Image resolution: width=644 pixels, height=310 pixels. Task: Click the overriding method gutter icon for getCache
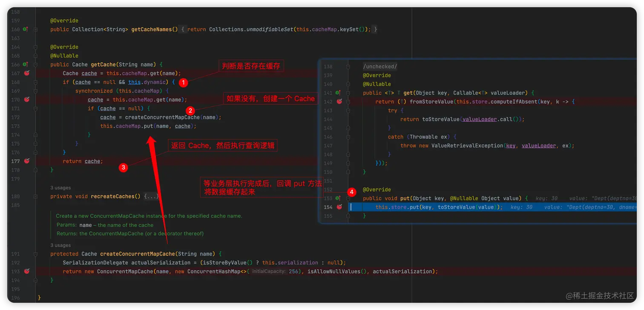coord(25,64)
